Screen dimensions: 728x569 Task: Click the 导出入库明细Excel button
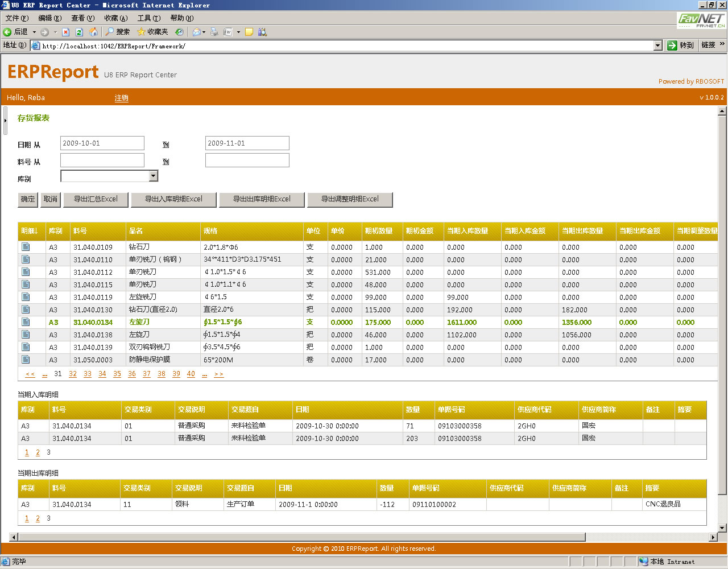173,199
